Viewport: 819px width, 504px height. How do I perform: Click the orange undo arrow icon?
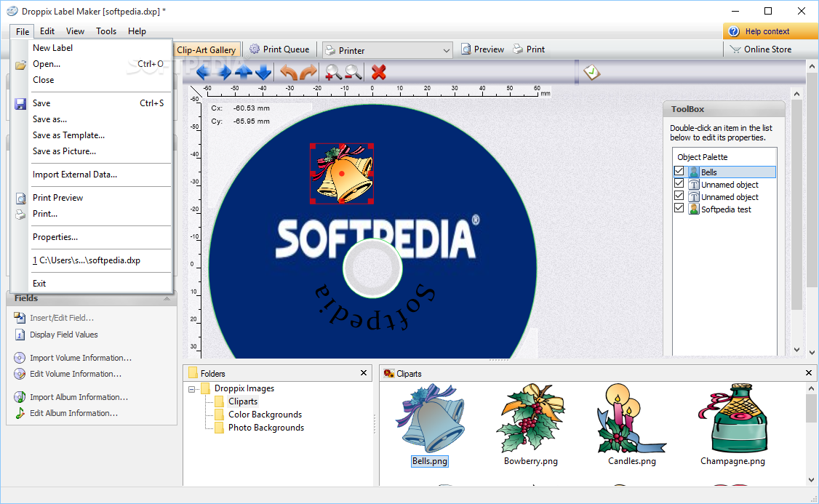289,72
